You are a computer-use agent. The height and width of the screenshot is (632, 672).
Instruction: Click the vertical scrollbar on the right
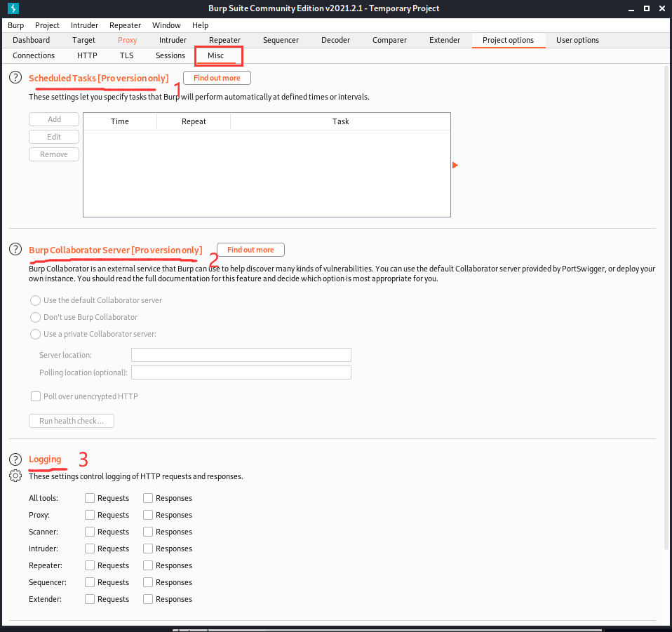click(667, 307)
